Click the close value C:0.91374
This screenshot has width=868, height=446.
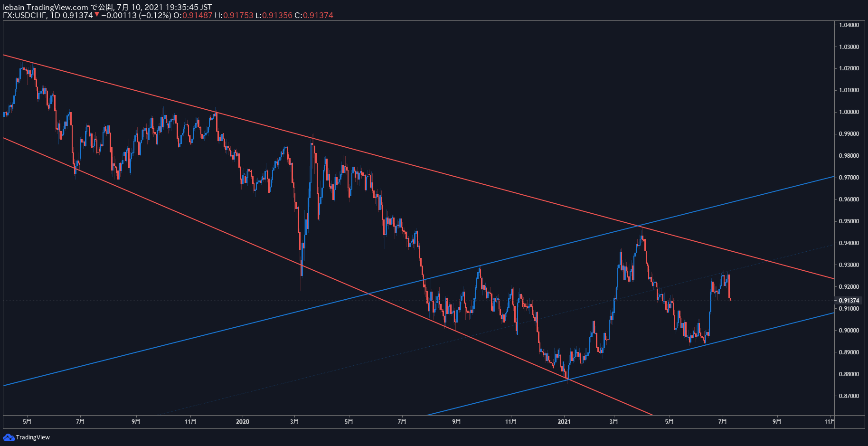[314, 15]
